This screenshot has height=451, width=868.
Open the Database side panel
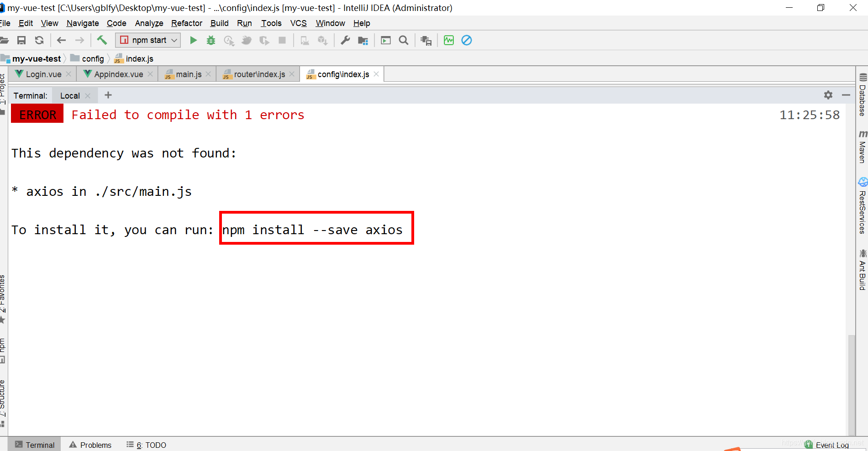[x=863, y=94]
